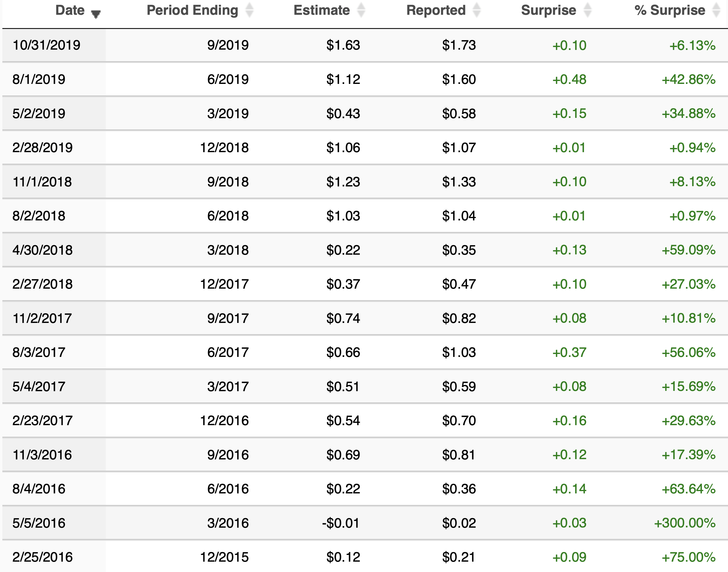The width and height of the screenshot is (728, 572).
Task: Sort table by Date header
Action: pyautogui.click(x=70, y=10)
